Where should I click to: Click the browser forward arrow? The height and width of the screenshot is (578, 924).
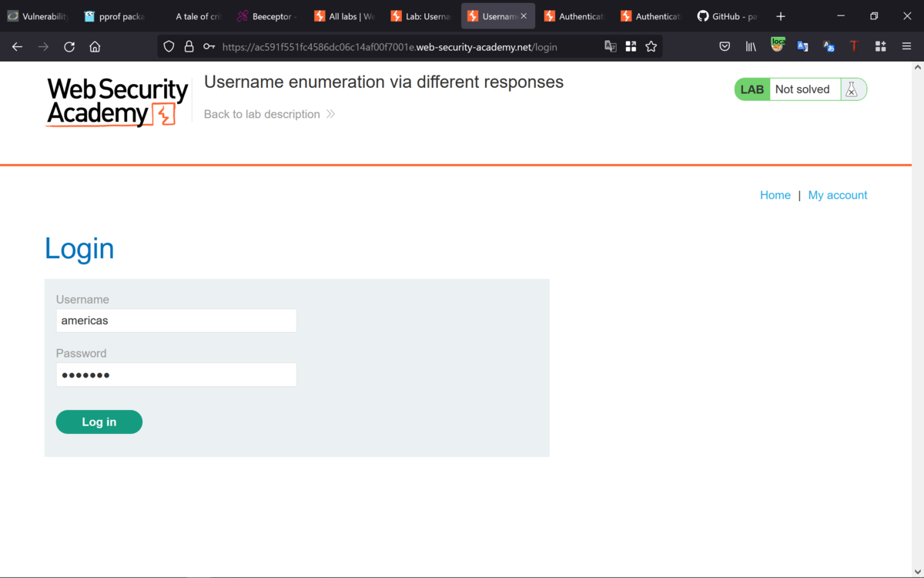[43, 47]
